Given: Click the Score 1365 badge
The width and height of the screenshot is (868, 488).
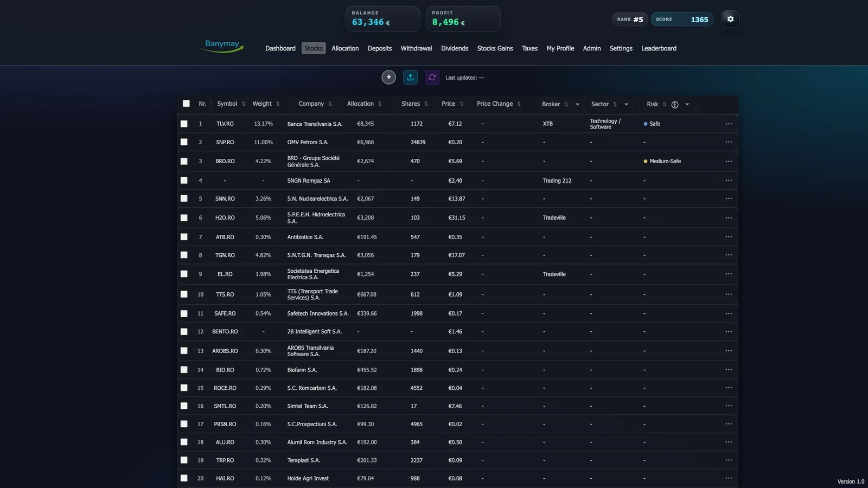Looking at the screenshot, I should coord(682,19).
